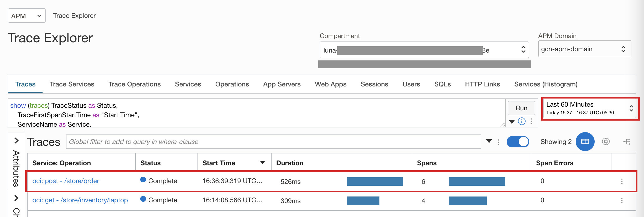Select the Services tab
Viewport: 644px width, 217px height.
tap(188, 84)
